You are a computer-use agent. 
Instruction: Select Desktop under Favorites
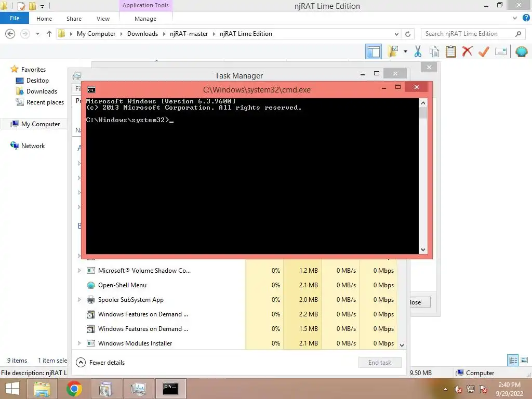click(x=37, y=81)
